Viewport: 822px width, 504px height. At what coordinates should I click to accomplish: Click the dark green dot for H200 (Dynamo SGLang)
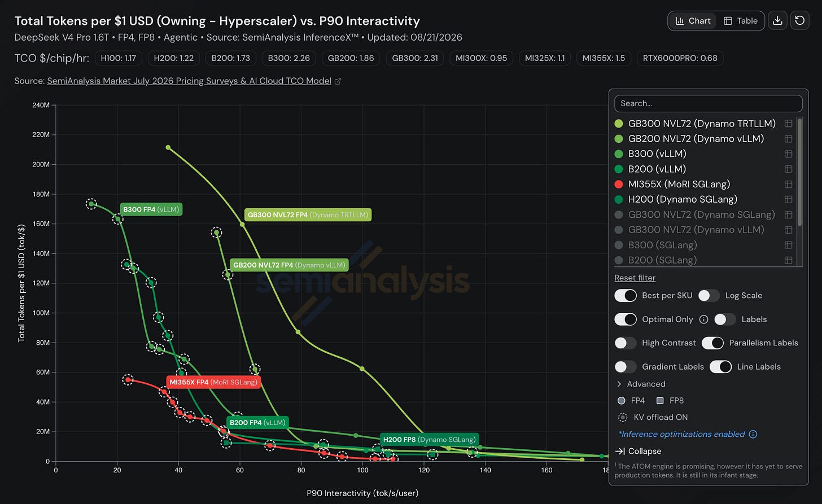pyautogui.click(x=619, y=199)
